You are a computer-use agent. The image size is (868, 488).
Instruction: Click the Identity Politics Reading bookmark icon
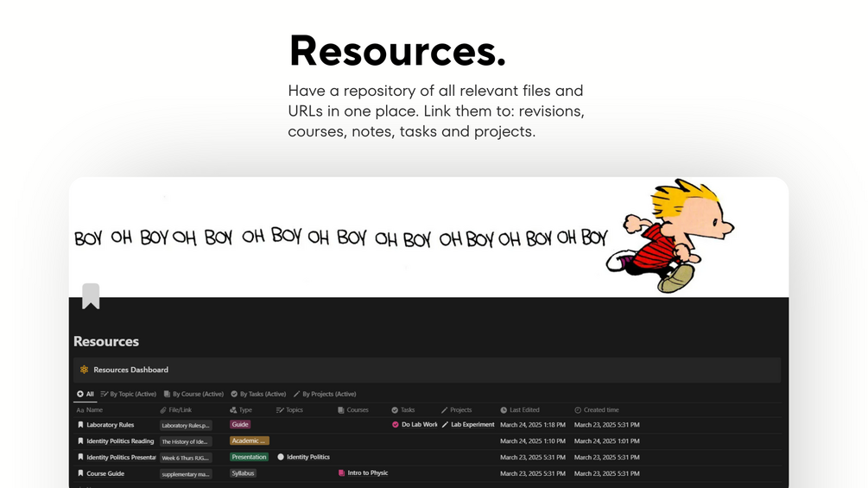coord(80,441)
